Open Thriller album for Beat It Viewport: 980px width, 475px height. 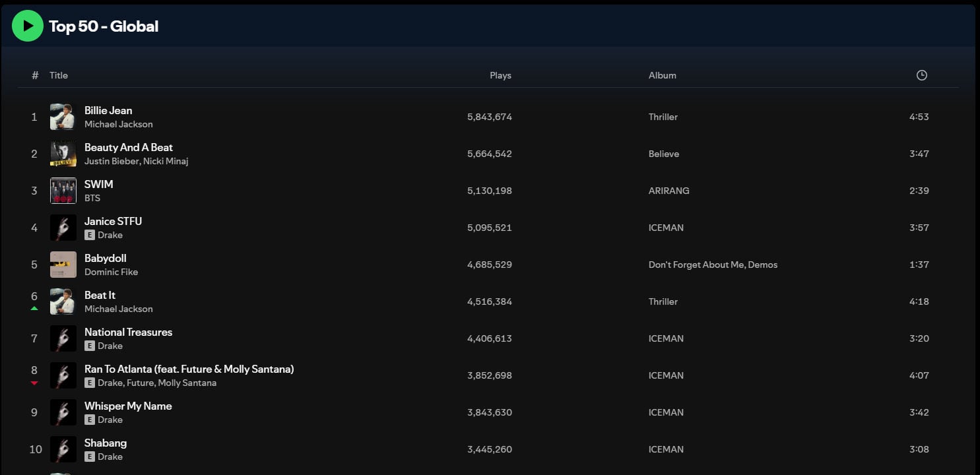point(663,301)
